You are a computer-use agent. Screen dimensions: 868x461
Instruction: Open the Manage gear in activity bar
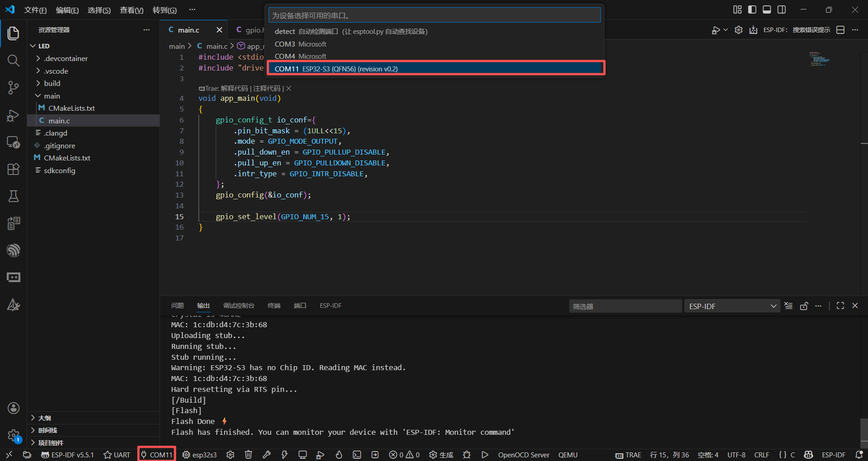[x=14, y=436]
